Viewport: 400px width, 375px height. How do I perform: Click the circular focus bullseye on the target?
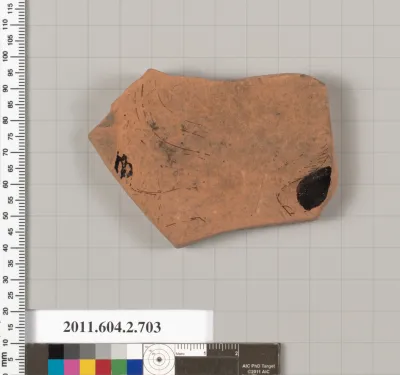159,360
